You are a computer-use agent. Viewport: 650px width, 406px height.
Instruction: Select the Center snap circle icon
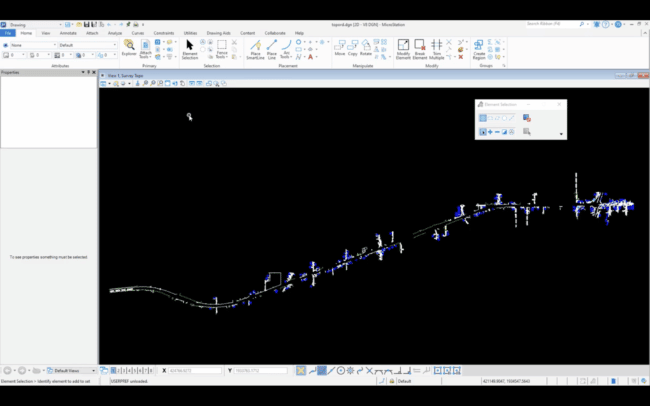[x=341, y=370]
